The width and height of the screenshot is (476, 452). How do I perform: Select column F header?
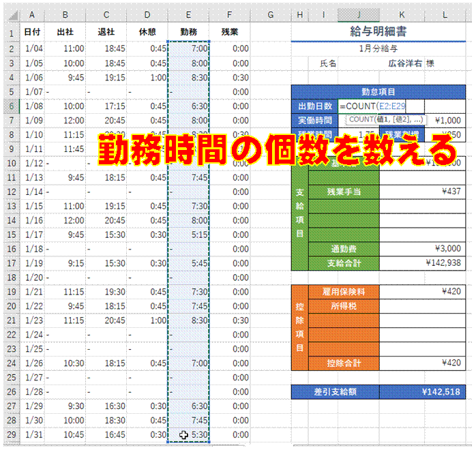coord(230,15)
